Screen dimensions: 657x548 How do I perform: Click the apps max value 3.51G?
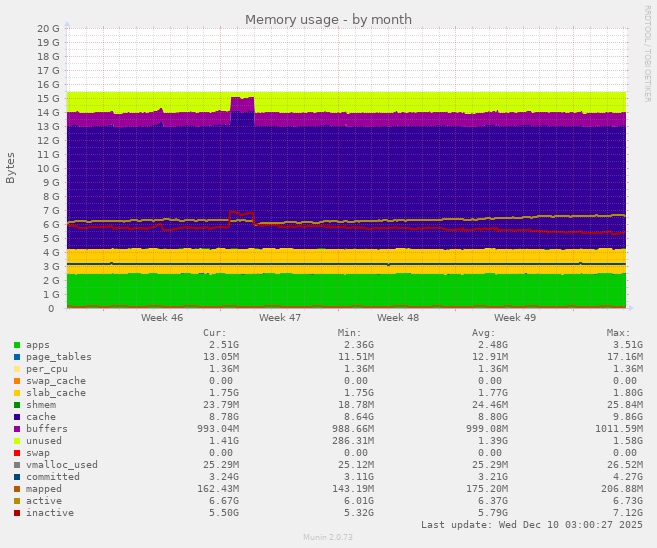coord(628,345)
